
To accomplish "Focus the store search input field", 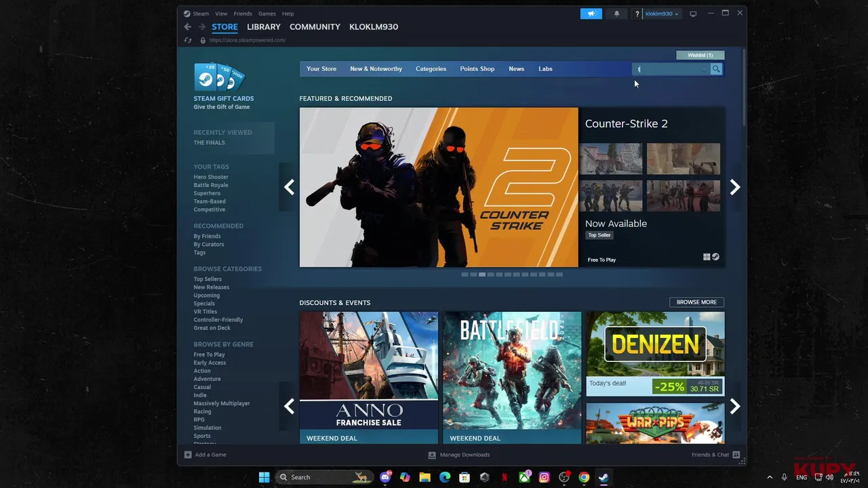I will click(671, 69).
